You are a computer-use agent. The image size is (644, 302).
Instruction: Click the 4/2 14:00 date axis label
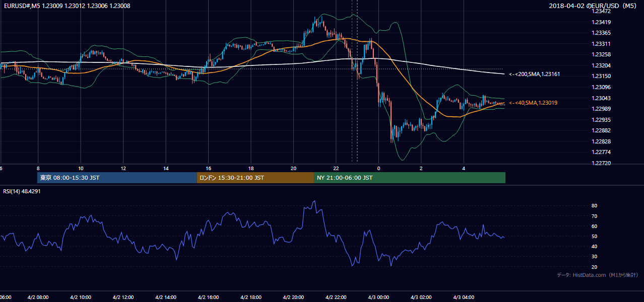point(166,297)
